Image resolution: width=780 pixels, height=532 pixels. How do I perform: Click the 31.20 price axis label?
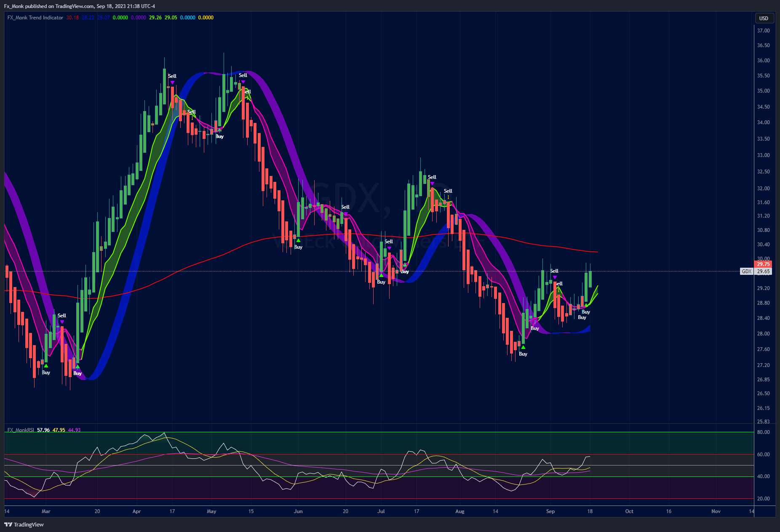pos(763,216)
